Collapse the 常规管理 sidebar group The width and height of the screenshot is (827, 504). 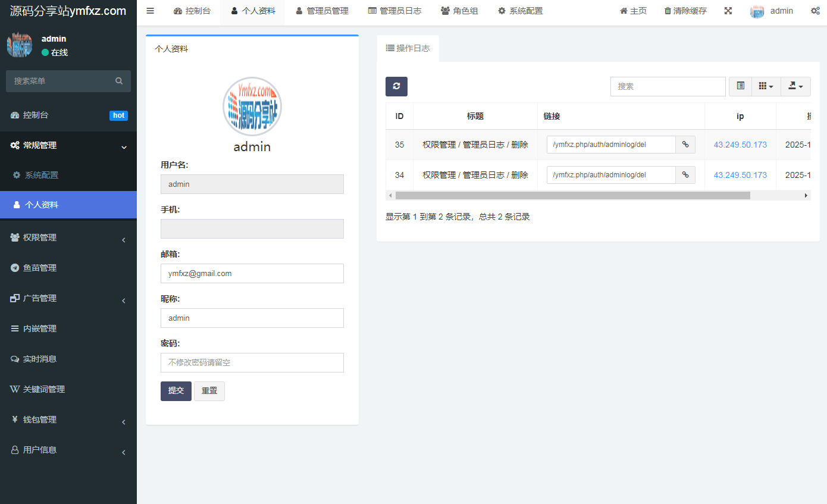coord(68,145)
